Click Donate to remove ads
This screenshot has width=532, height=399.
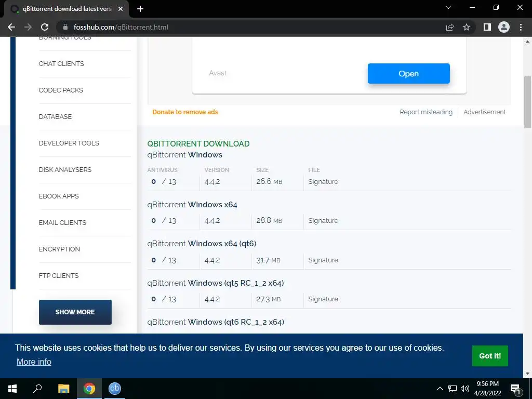(185, 112)
